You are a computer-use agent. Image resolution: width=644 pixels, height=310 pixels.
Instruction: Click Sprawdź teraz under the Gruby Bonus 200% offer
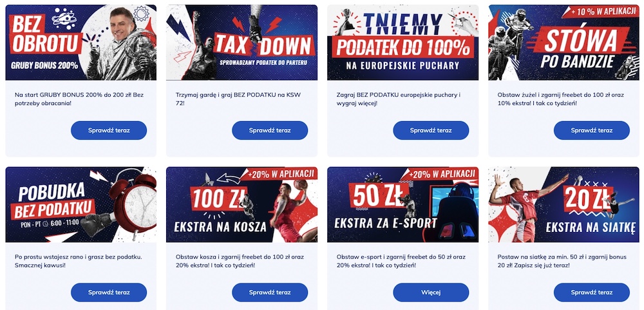[109, 130]
